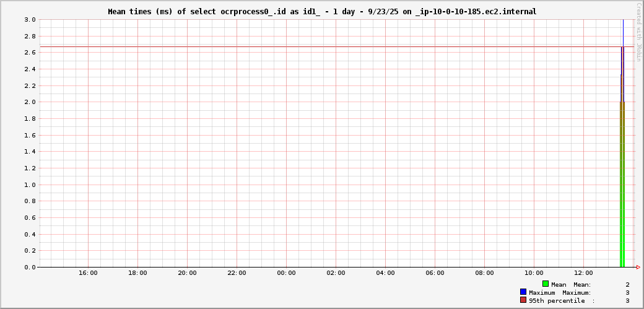Click the 20:00 x-axis label
The width and height of the screenshot is (644, 309).
[x=187, y=273]
